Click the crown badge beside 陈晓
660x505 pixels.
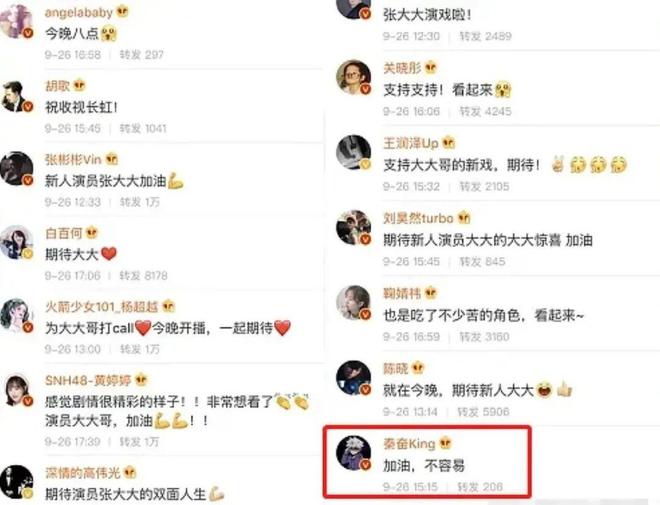(x=417, y=368)
